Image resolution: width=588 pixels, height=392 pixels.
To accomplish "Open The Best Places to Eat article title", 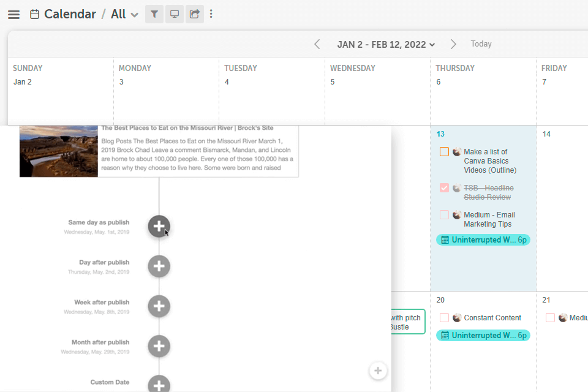I will [187, 128].
